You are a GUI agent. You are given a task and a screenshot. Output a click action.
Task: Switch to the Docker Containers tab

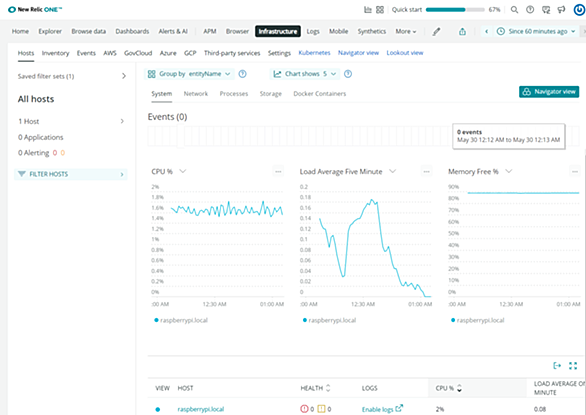tap(320, 93)
